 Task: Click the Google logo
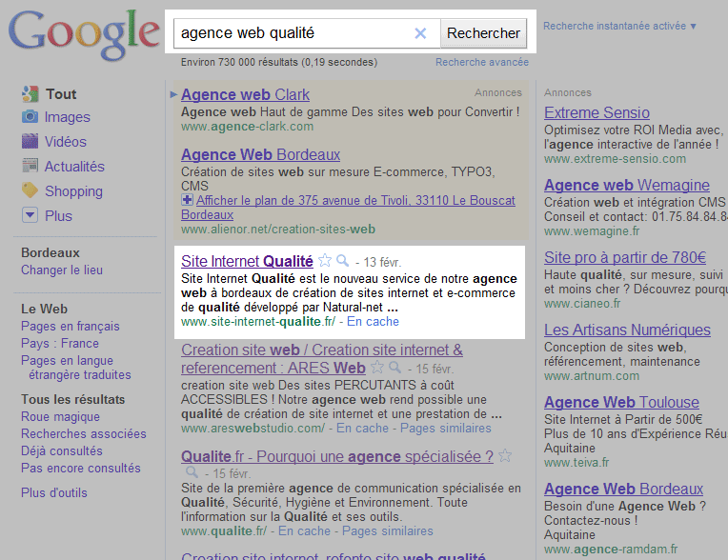click(84, 35)
